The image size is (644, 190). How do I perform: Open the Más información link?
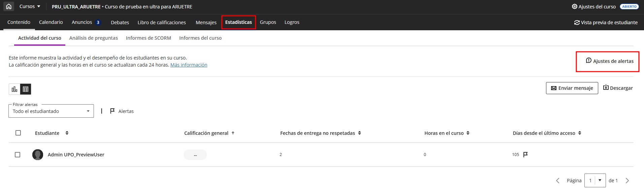click(x=189, y=65)
